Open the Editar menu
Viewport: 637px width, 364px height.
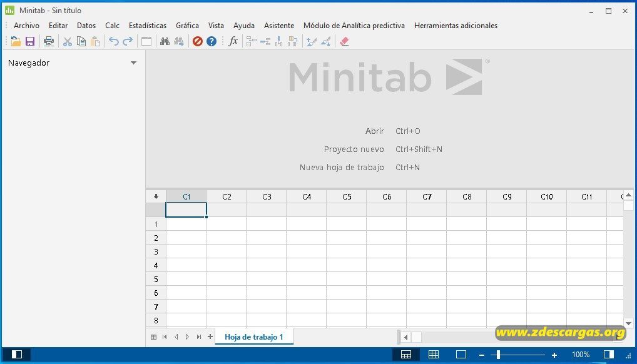(x=58, y=25)
